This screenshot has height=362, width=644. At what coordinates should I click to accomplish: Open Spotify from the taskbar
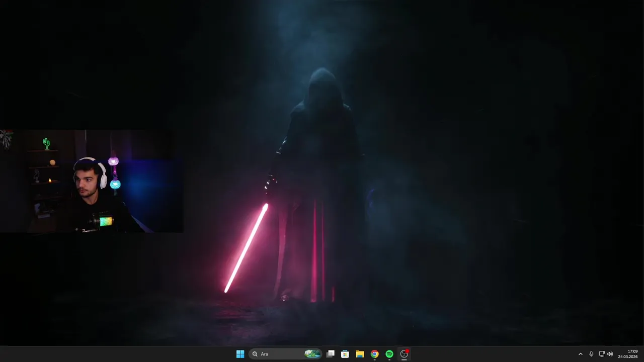pyautogui.click(x=389, y=354)
